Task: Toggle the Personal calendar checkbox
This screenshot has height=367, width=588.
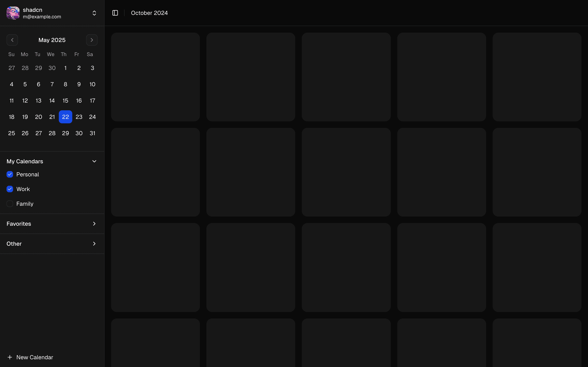Action: pyautogui.click(x=10, y=175)
